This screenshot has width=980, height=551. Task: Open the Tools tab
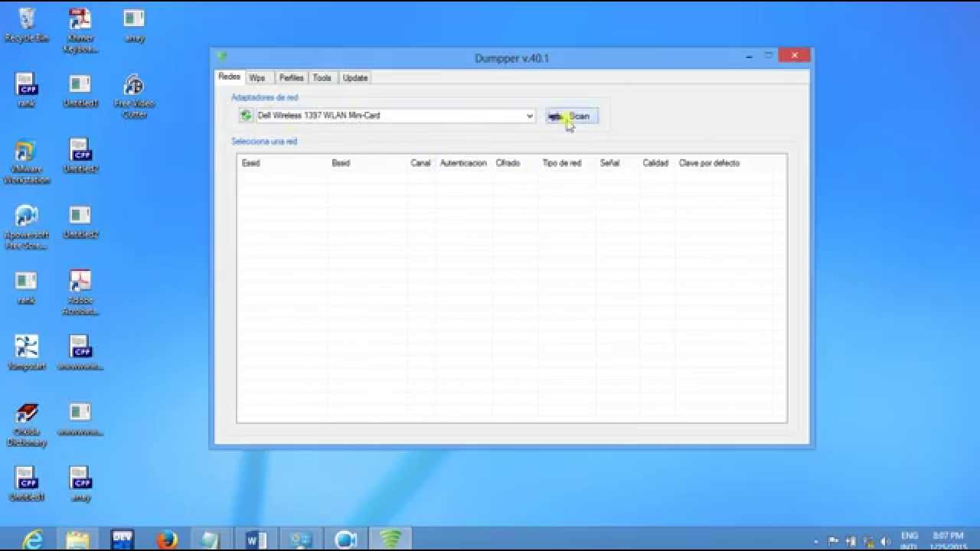pyautogui.click(x=322, y=78)
